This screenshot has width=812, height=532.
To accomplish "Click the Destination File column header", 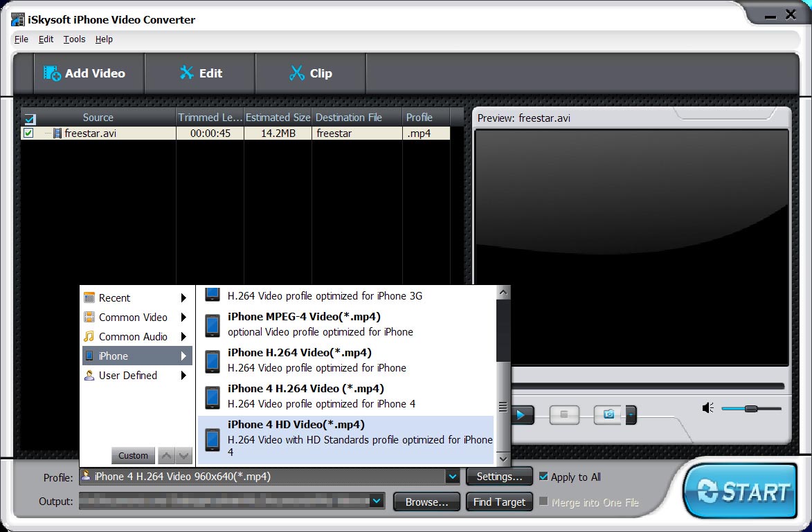I will click(357, 118).
